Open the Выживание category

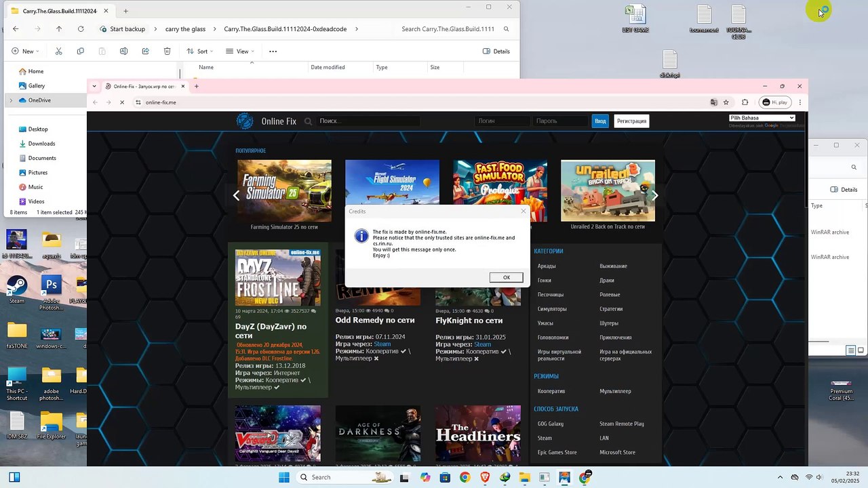click(x=613, y=266)
